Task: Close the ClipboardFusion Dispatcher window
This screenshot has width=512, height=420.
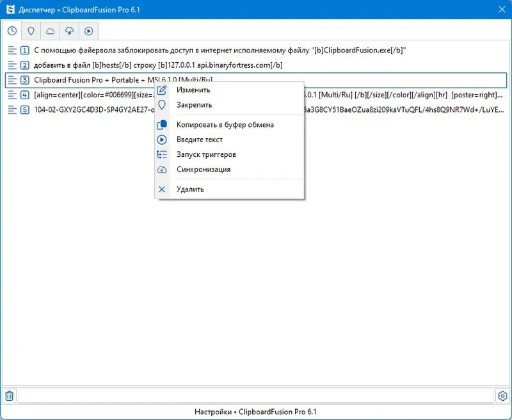Action: point(502,10)
